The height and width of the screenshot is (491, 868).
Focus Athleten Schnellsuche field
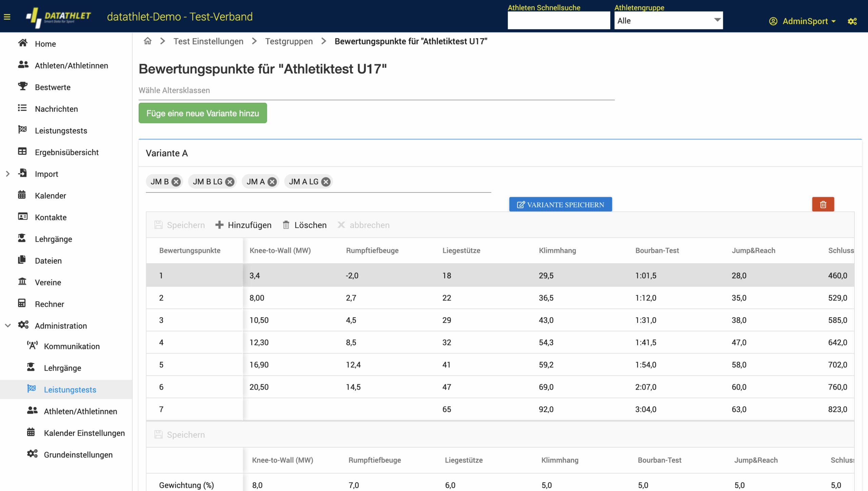coord(559,20)
